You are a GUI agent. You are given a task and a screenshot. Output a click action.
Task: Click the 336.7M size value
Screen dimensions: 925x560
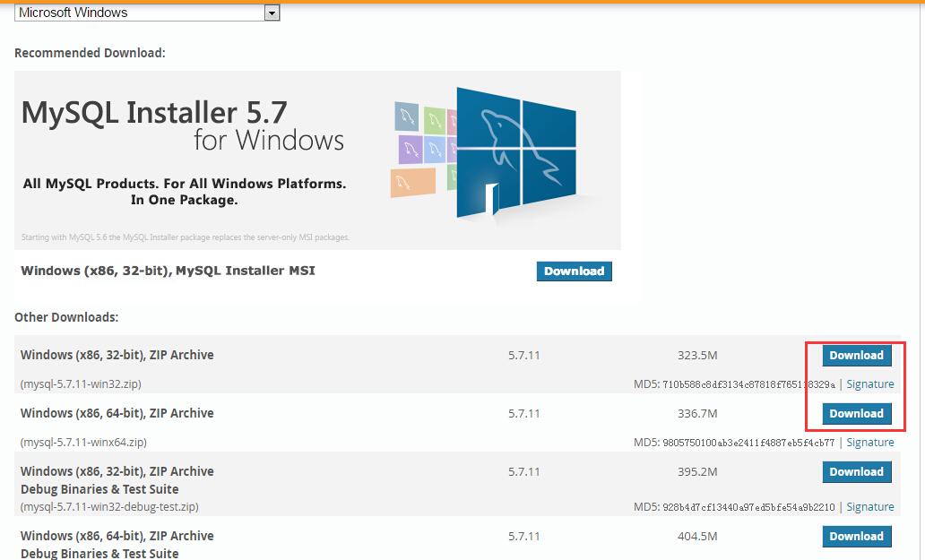pos(697,414)
